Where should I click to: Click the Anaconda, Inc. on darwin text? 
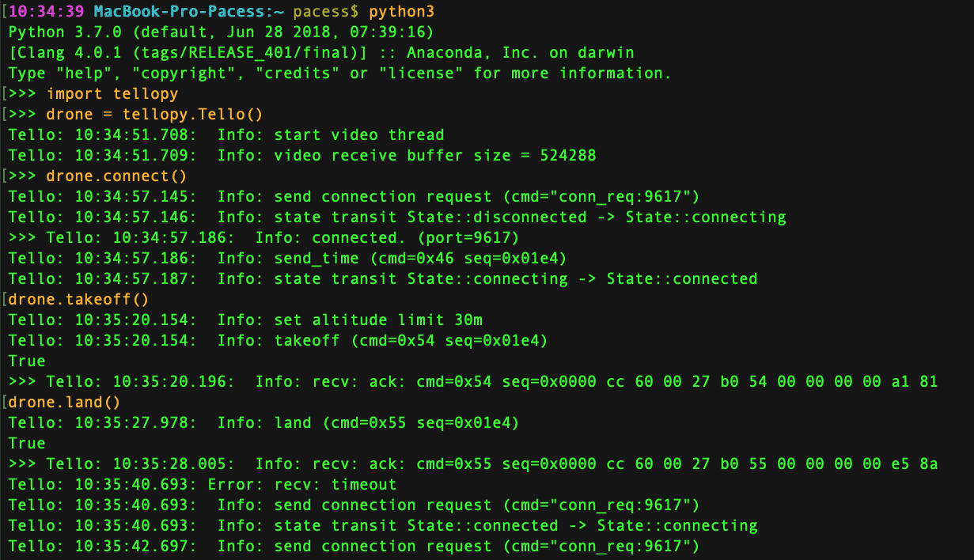521,53
